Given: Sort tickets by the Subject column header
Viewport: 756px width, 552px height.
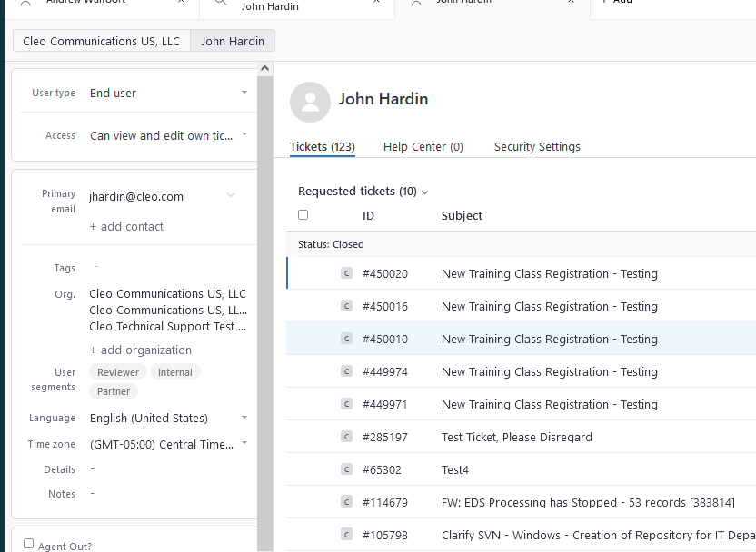Looking at the screenshot, I should pos(462,216).
